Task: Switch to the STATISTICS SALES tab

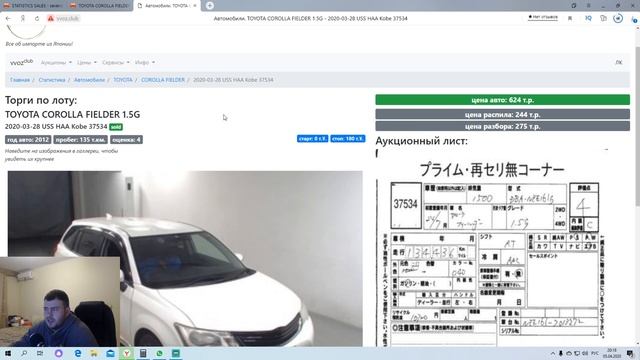Action: [x=33, y=6]
